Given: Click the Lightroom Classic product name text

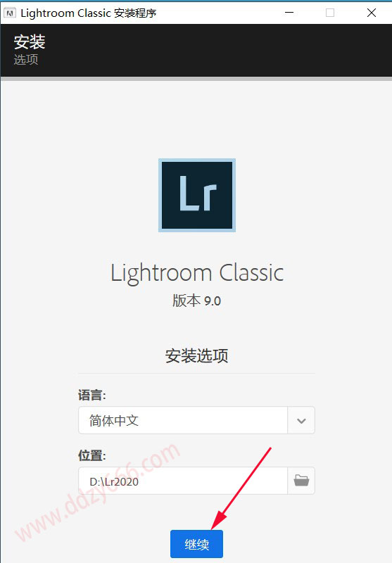Looking at the screenshot, I should tap(197, 274).
